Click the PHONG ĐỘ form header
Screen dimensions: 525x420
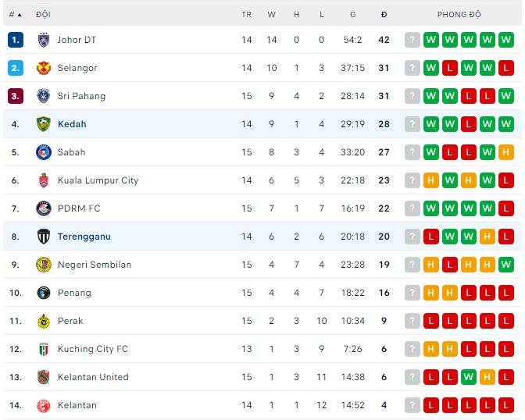(459, 14)
